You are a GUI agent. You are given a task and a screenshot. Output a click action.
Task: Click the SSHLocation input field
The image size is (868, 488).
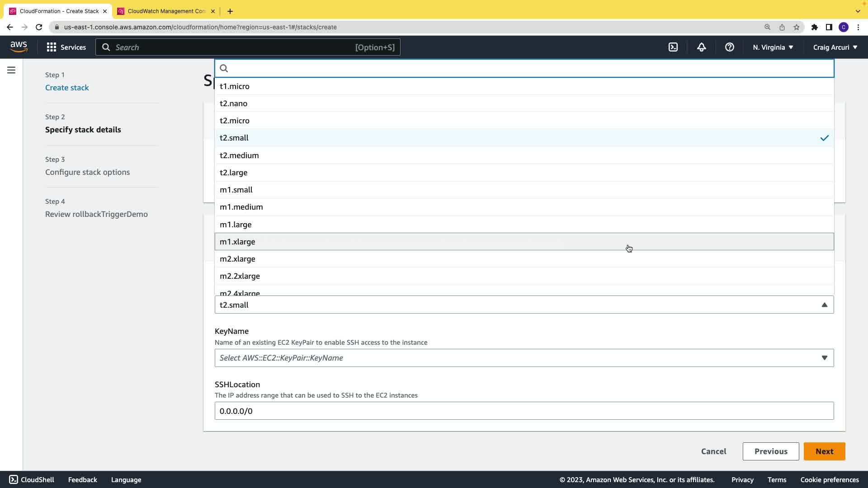pyautogui.click(x=524, y=411)
